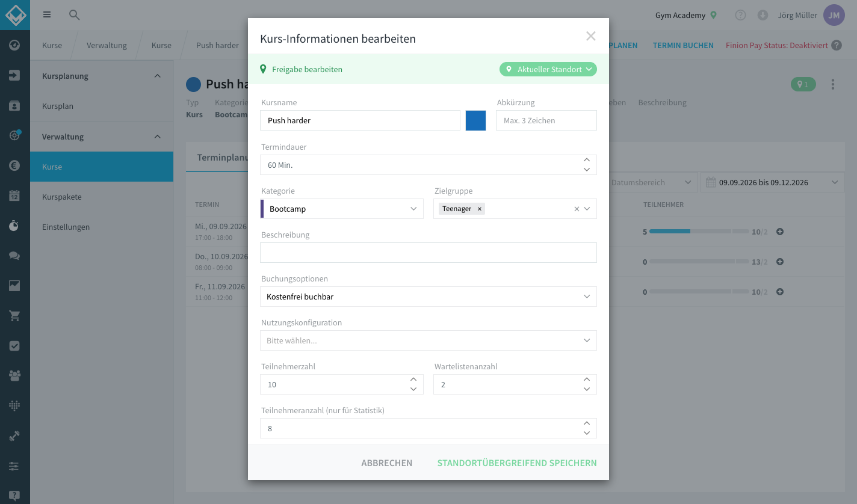857x504 pixels.
Task: Open the three-dot menu for Push harder course
Action: tap(833, 84)
